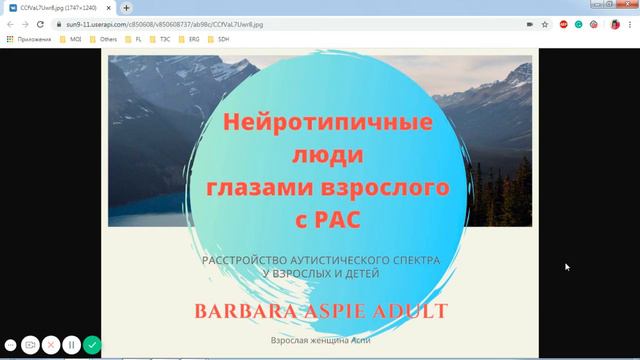This screenshot has width=640, height=360.
Task: Click the heading Нейротипичные
Action: click(x=328, y=122)
